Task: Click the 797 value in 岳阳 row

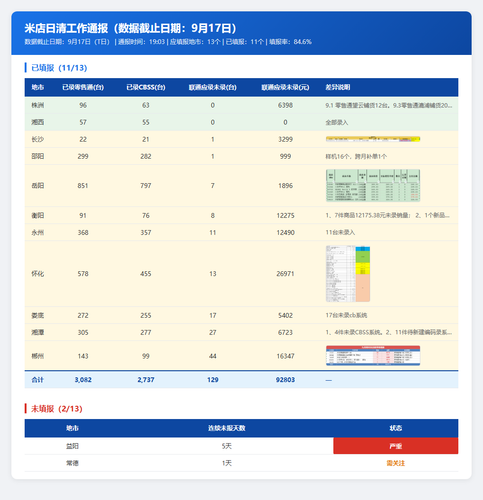Action: [x=146, y=186]
